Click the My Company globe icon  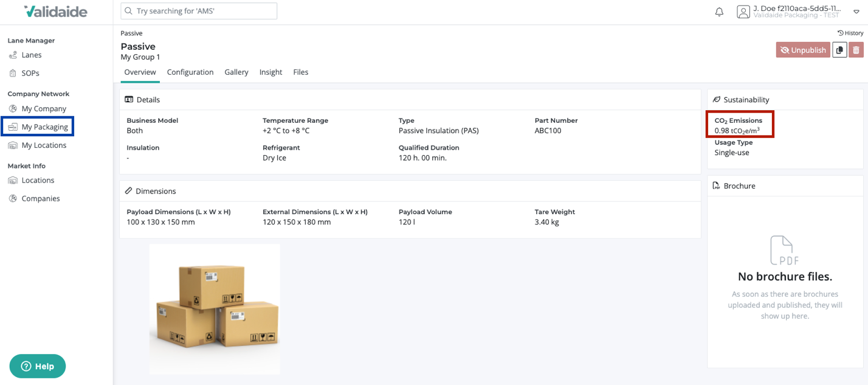13,109
